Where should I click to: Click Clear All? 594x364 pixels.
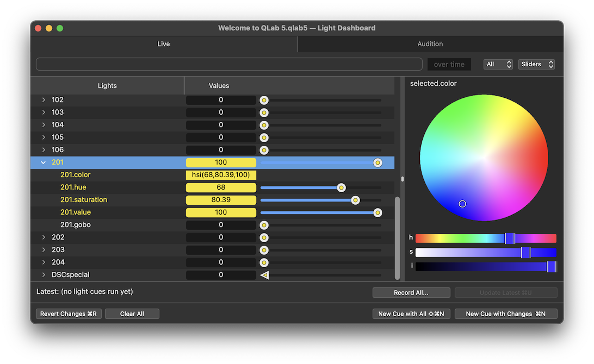pyautogui.click(x=132, y=313)
